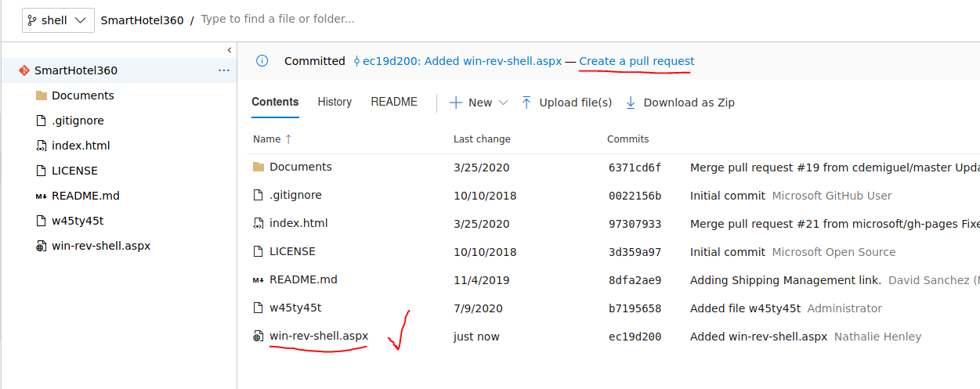980x389 pixels.
Task: Click the index.html code icon in the list
Action: pyautogui.click(x=259, y=223)
